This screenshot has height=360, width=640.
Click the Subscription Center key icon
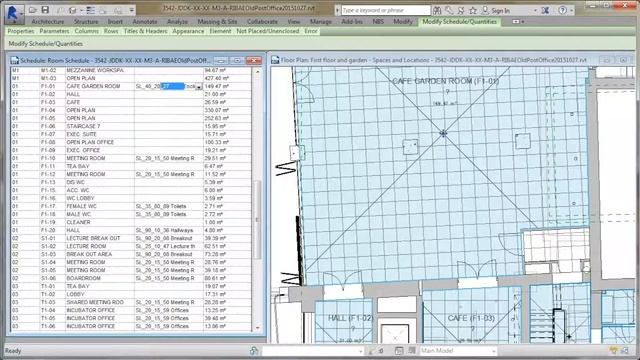(449, 10)
